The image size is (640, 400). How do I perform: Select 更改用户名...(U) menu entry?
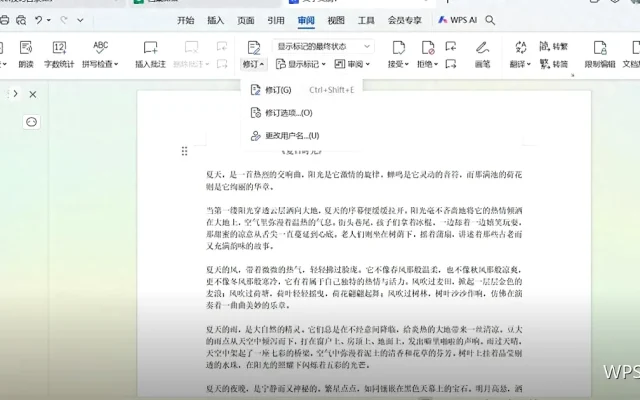click(x=302, y=136)
